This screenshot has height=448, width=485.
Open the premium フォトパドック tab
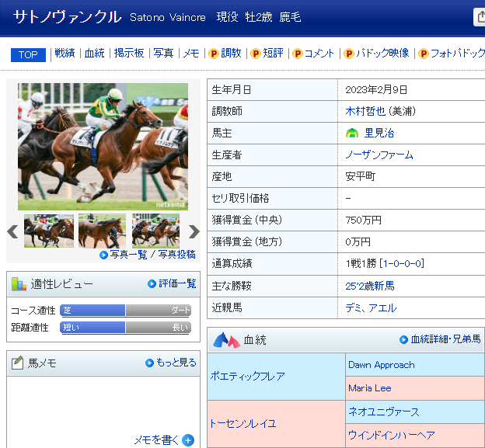[x=458, y=53]
